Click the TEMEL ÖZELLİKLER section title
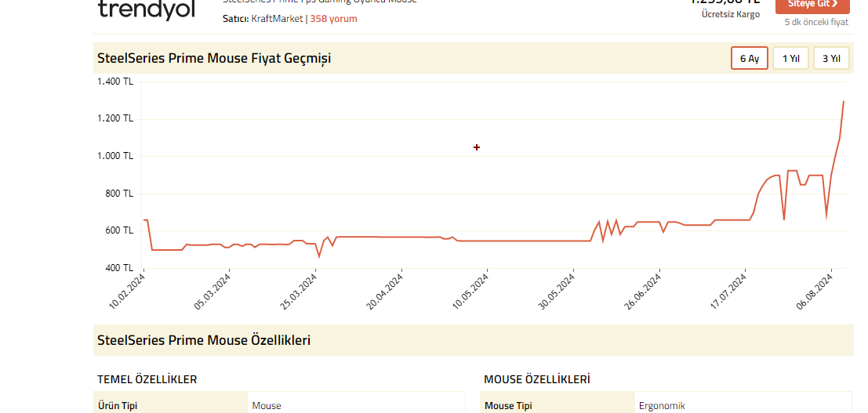The image size is (868, 413). [147, 379]
